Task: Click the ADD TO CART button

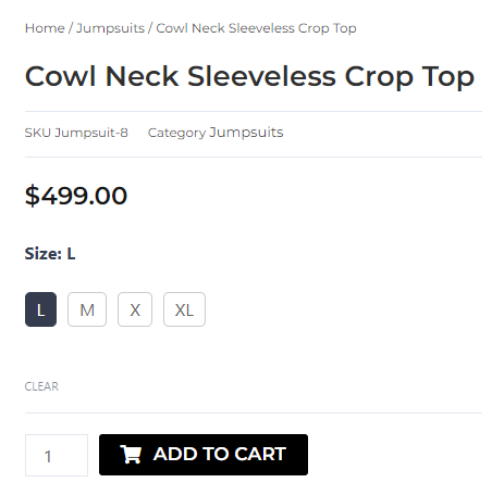Action: tap(203, 455)
